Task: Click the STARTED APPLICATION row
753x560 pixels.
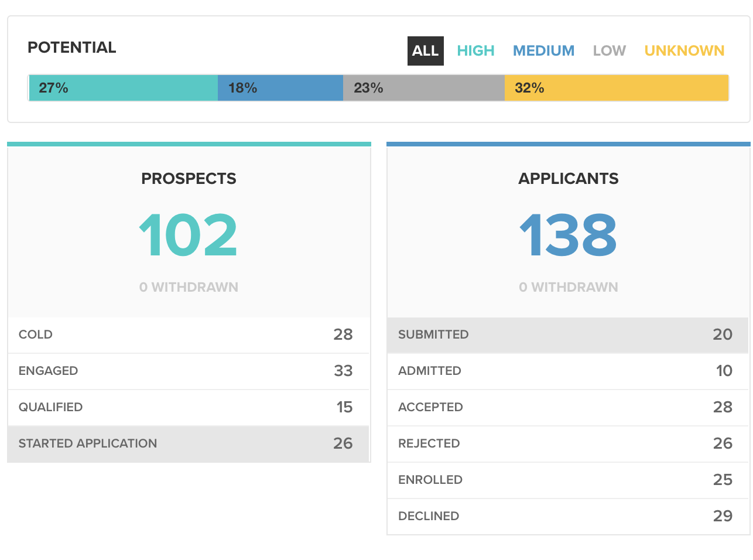Action: pyautogui.click(x=189, y=443)
